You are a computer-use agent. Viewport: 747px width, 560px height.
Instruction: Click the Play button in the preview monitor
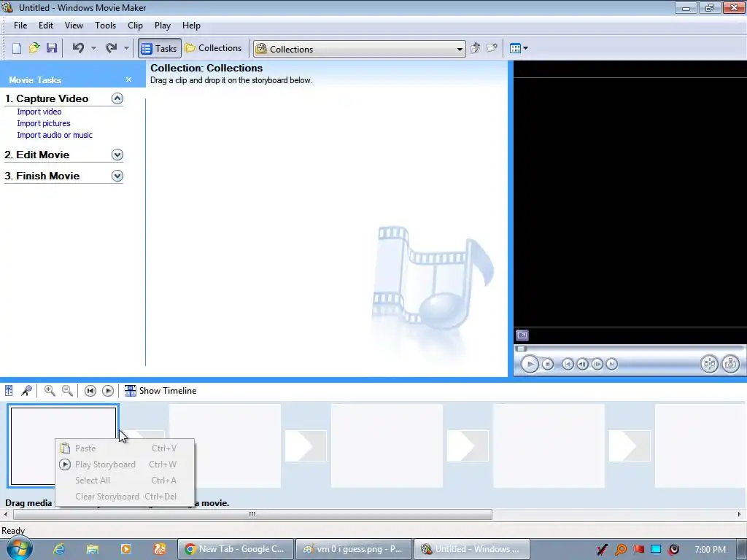click(530, 365)
